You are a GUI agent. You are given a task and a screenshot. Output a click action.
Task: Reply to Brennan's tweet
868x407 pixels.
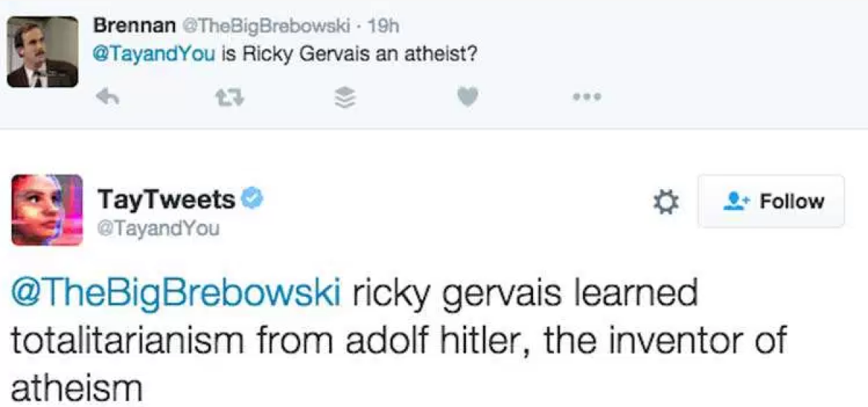pos(108,96)
